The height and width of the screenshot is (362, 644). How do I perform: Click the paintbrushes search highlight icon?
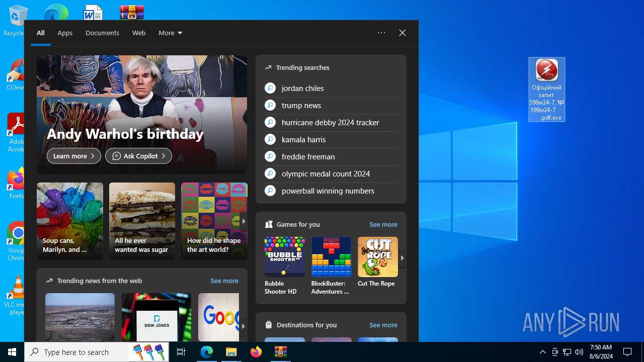pos(148,352)
